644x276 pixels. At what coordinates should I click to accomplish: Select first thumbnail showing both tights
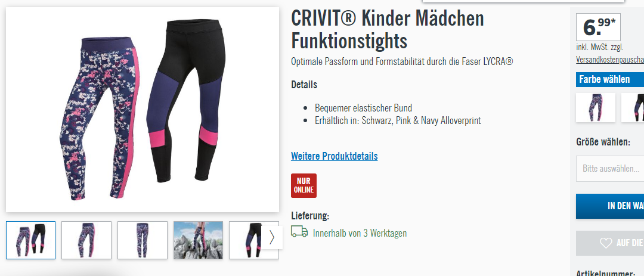(31, 240)
